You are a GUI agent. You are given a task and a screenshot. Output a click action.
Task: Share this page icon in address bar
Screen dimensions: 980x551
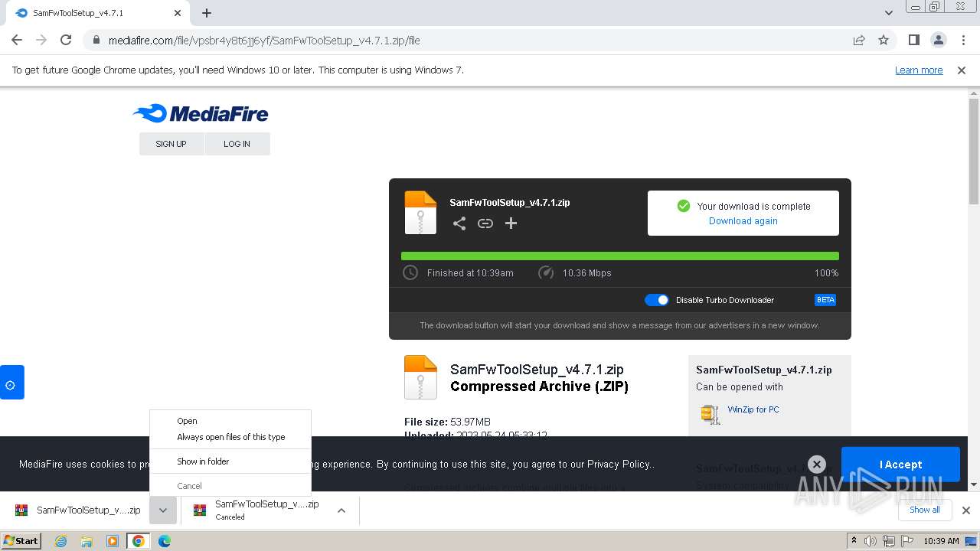pyautogui.click(x=859, y=41)
